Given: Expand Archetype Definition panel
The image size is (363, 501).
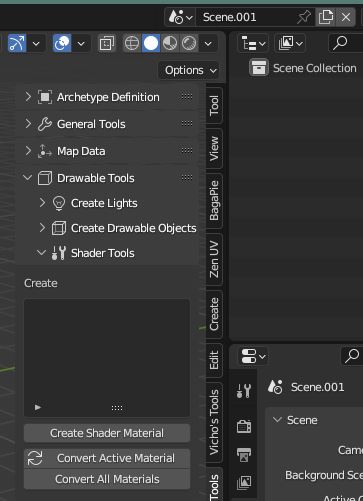Looking at the screenshot, I should [28, 97].
